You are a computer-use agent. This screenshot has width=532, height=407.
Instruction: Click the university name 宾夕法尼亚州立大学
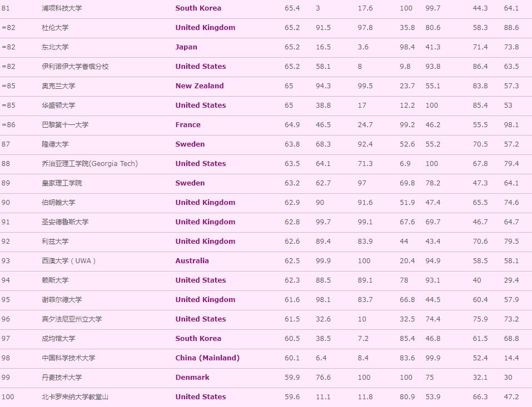click(72, 319)
